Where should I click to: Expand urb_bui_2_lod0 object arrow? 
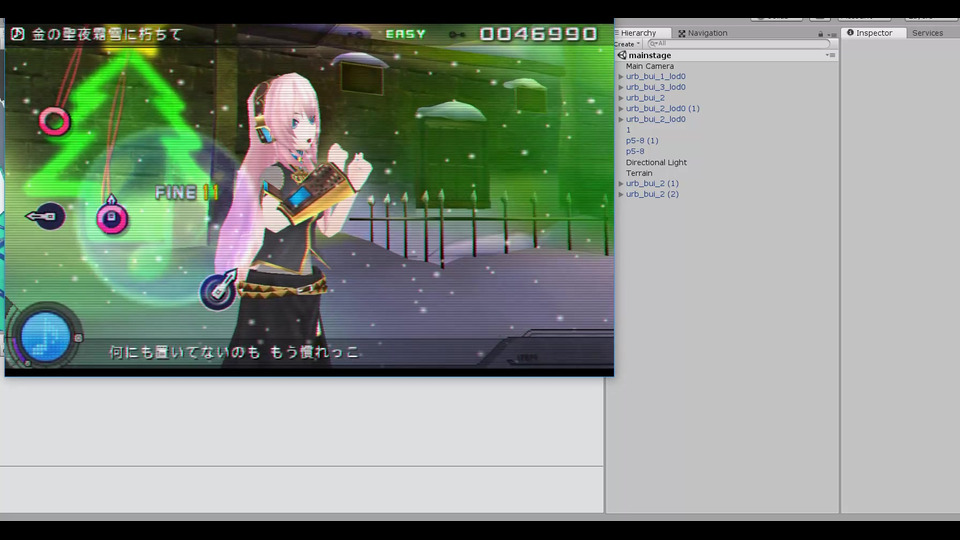tap(621, 119)
